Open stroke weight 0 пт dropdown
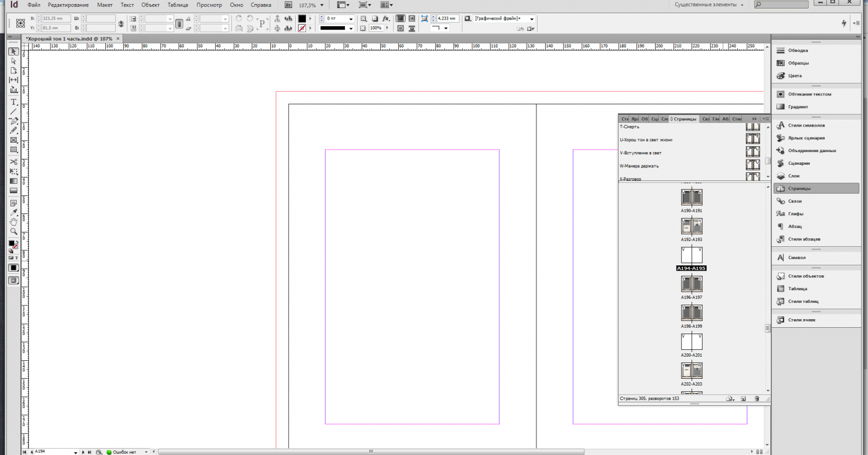Screen dimensions: 868x455 [351, 19]
